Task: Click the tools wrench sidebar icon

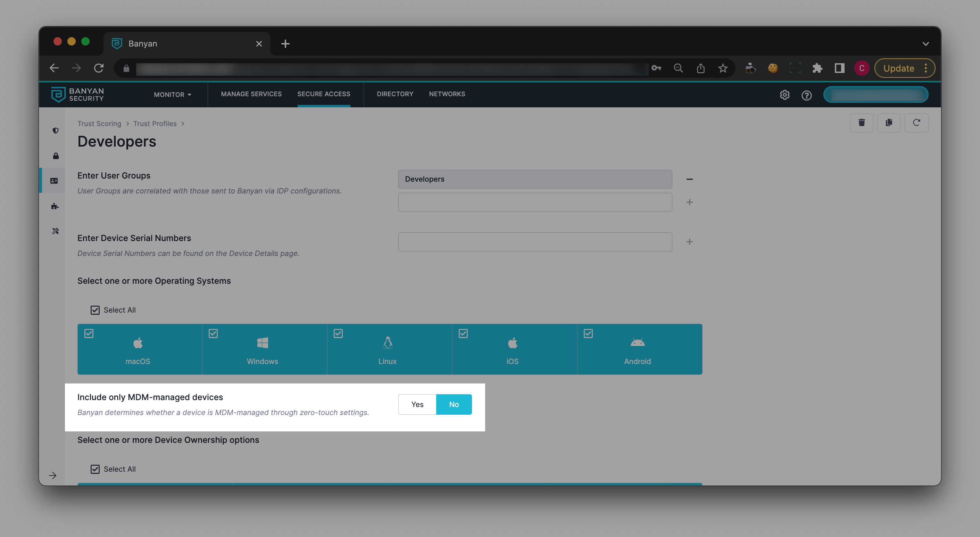Action: pyautogui.click(x=56, y=231)
